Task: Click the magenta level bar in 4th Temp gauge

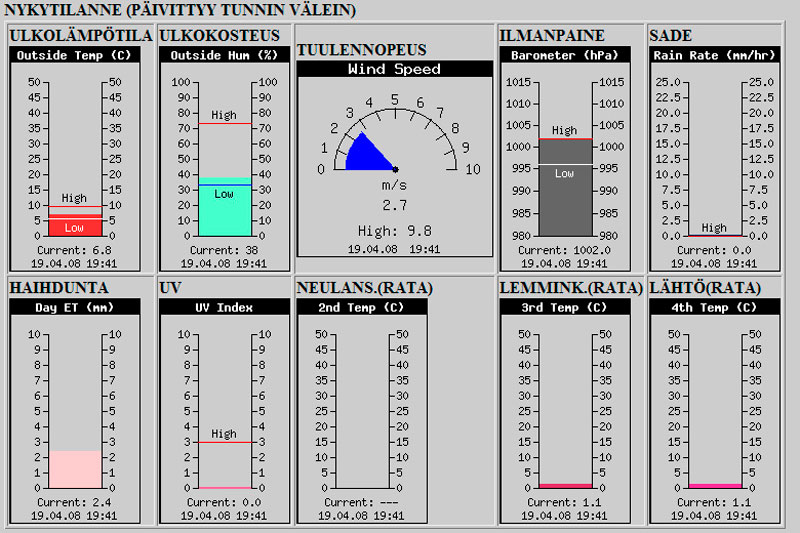Action: (715, 486)
